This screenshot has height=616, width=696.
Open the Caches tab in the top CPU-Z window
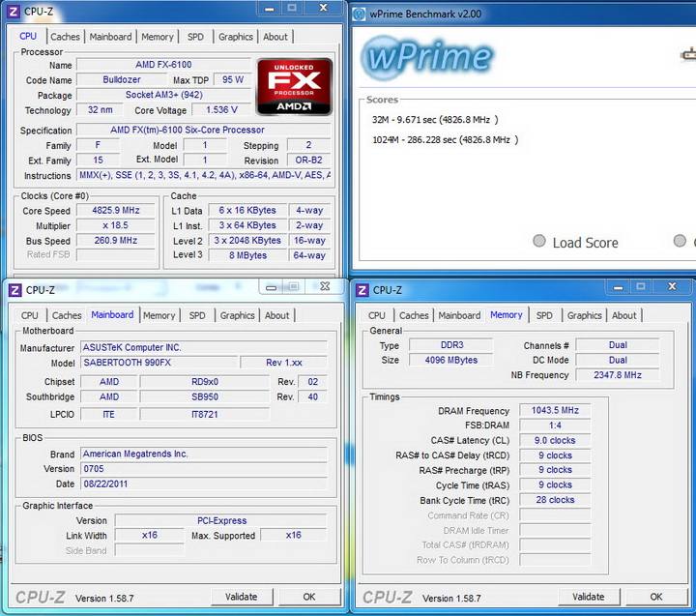click(66, 37)
